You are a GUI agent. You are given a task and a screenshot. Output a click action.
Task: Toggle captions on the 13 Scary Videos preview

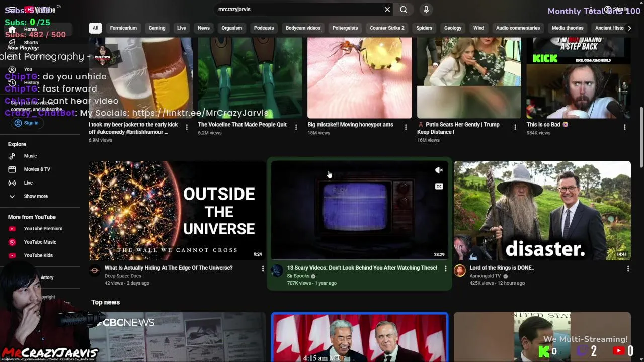click(439, 187)
